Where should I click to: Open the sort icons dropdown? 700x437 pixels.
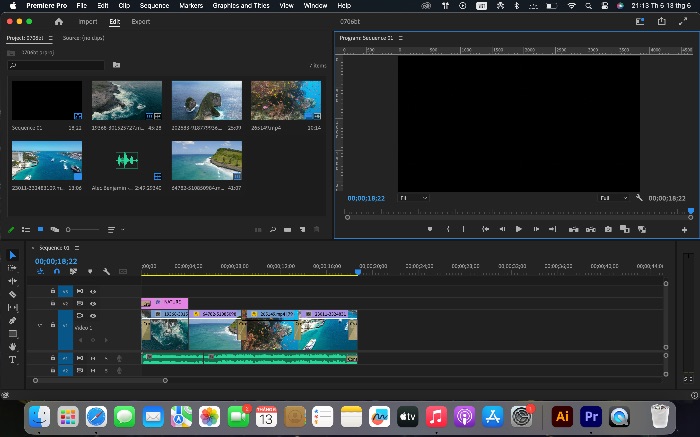(115, 229)
